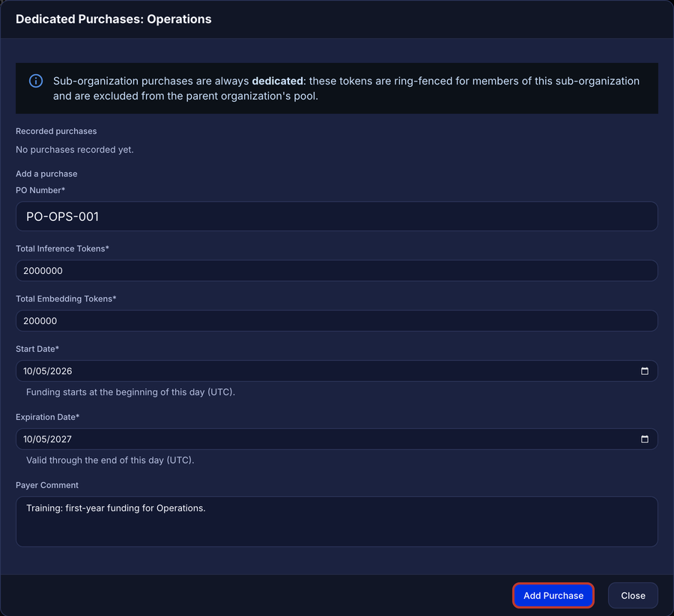Screen dimensions: 674x616
Task: Click the 'No purchases recorded yet.' message
Action: coord(75,150)
